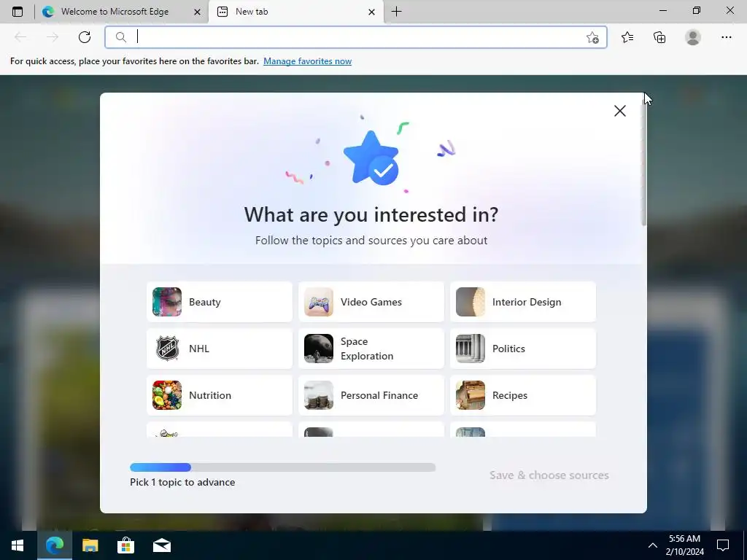Click the blue star badge illustration
747x560 pixels.
[x=371, y=158]
